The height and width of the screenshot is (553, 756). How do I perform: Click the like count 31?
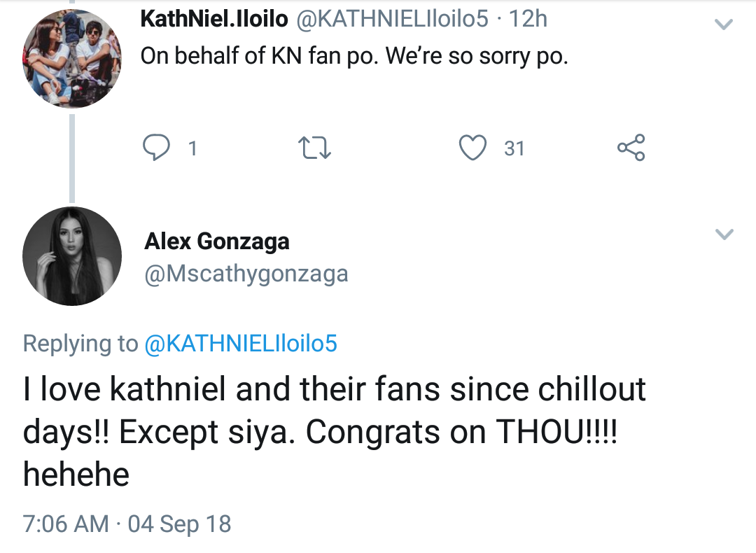[x=514, y=148]
